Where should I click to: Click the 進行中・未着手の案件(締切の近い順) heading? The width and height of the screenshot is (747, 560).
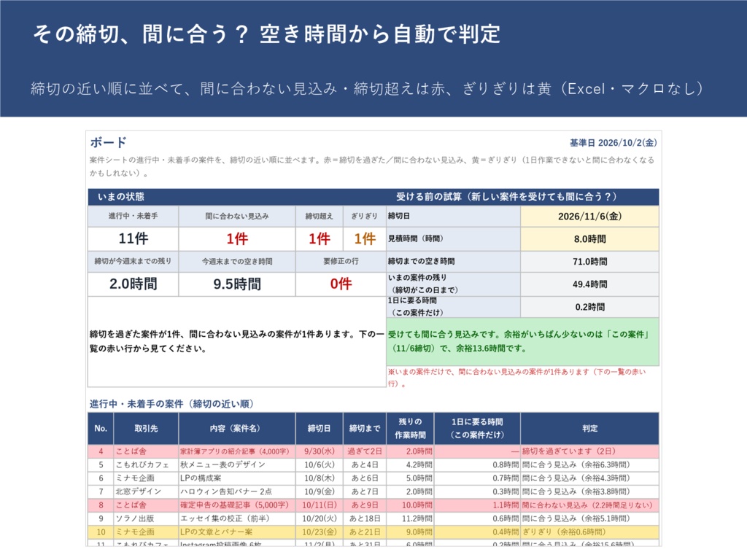point(171,404)
